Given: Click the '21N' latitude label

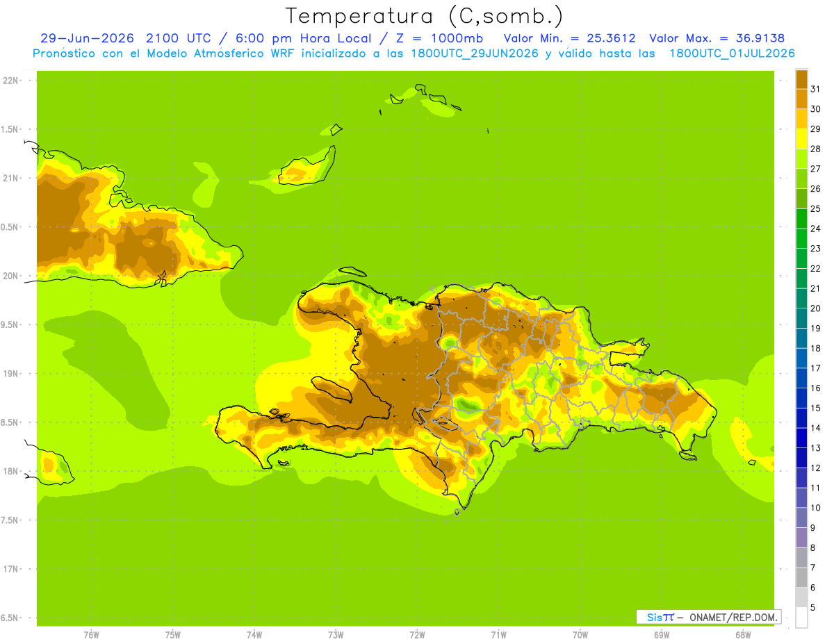Looking at the screenshot, I should tap(10, 179).
